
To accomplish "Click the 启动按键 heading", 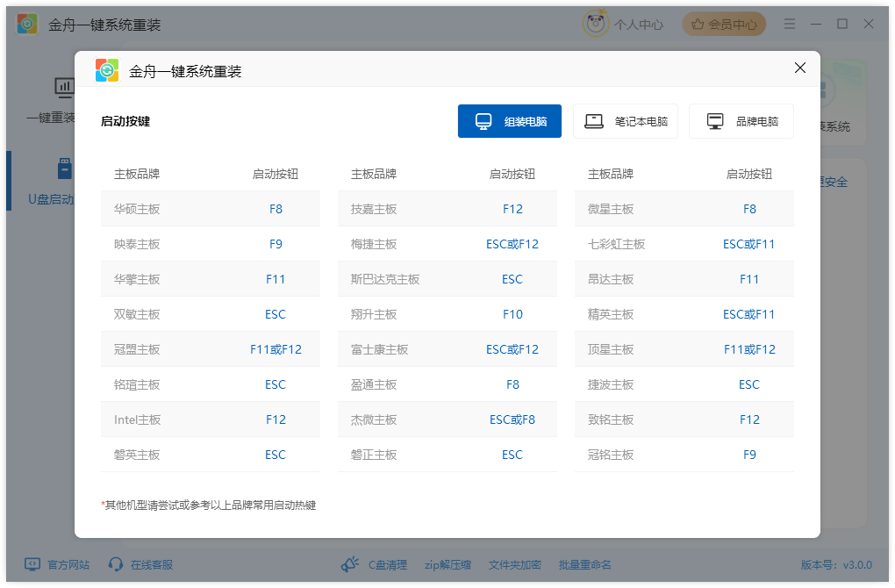I will (x=125, y=121).
